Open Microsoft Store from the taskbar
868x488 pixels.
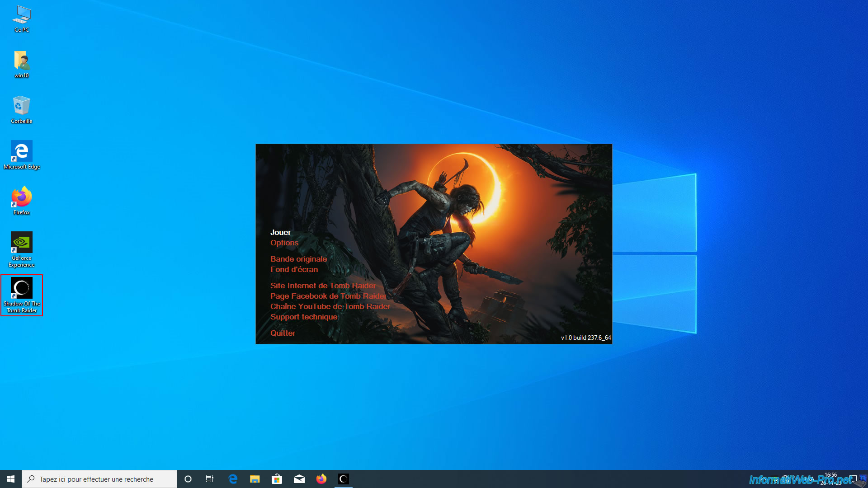pos(277,479)
